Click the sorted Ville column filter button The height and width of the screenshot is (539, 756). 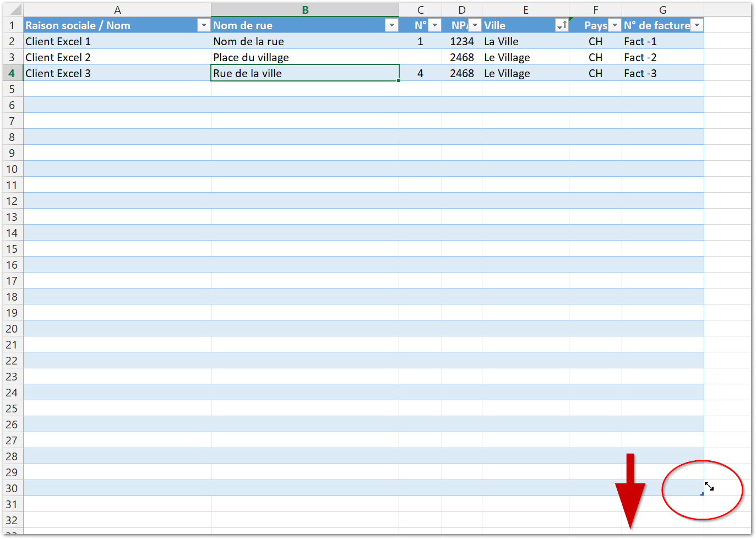click(562, 25)
